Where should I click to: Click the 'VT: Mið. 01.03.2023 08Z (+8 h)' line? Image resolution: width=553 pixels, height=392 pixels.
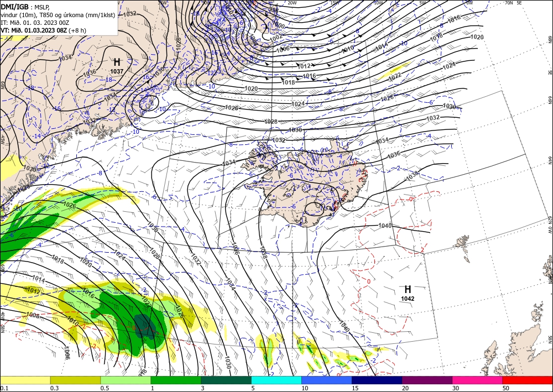tap(43, 30)
